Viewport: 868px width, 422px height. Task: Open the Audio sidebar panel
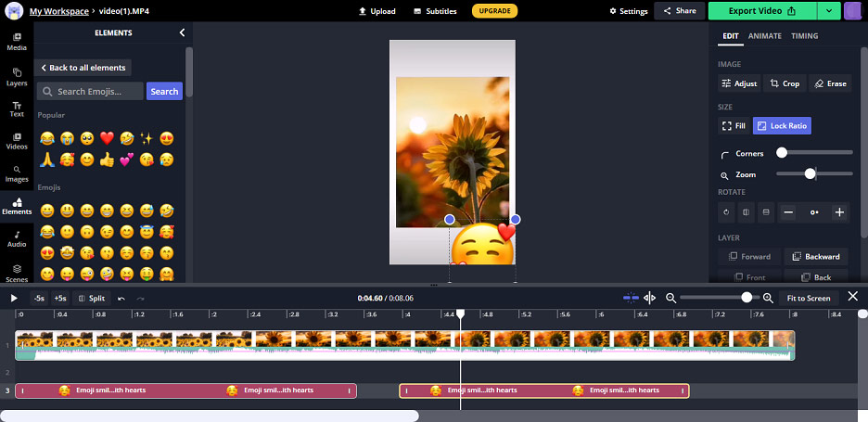click(17, 239)
